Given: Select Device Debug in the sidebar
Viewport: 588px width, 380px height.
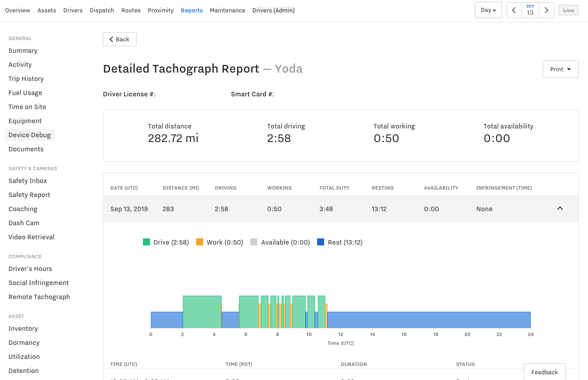Looking at the screenshot, I should (29, 135).
